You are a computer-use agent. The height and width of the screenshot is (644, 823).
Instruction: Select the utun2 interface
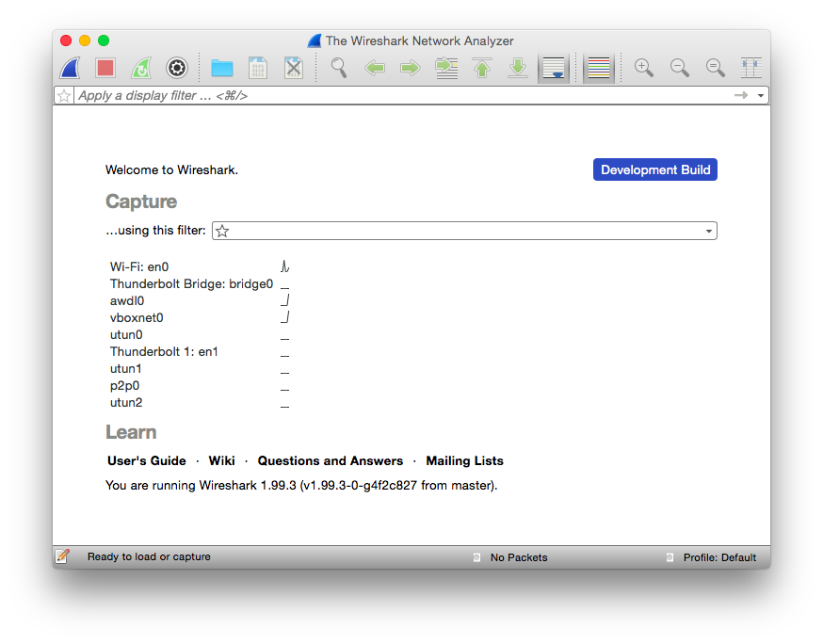(126, 403)
